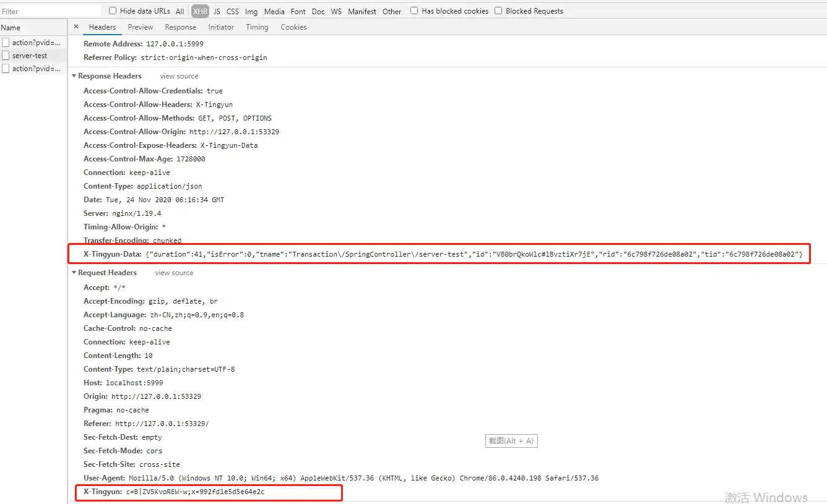The image size is (827, 504).
Task: View source of Response Headers
Action: [x=179, y=76]
